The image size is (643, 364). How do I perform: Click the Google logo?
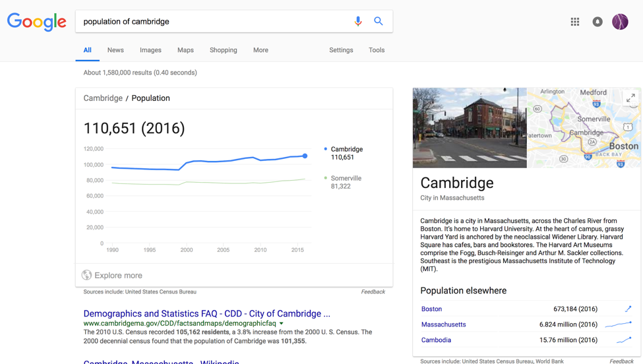(36, 22)
